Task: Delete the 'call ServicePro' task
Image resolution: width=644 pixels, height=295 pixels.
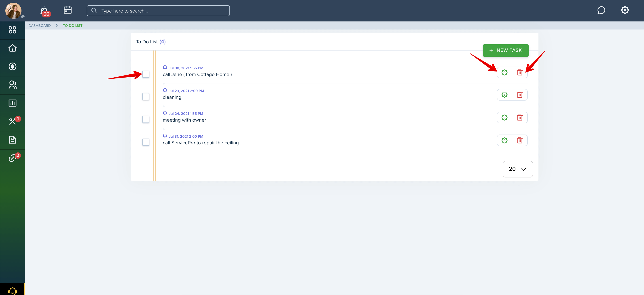Action: click(520, 140)
